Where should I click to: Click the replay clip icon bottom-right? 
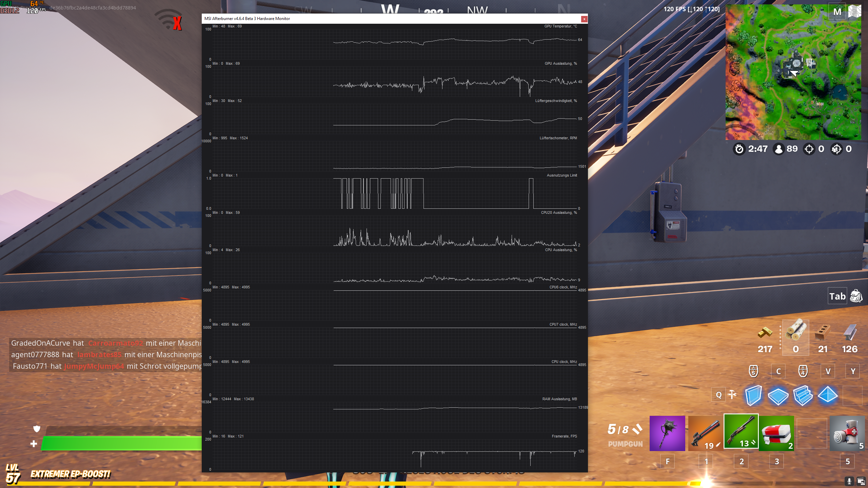(x=861, y=481)
